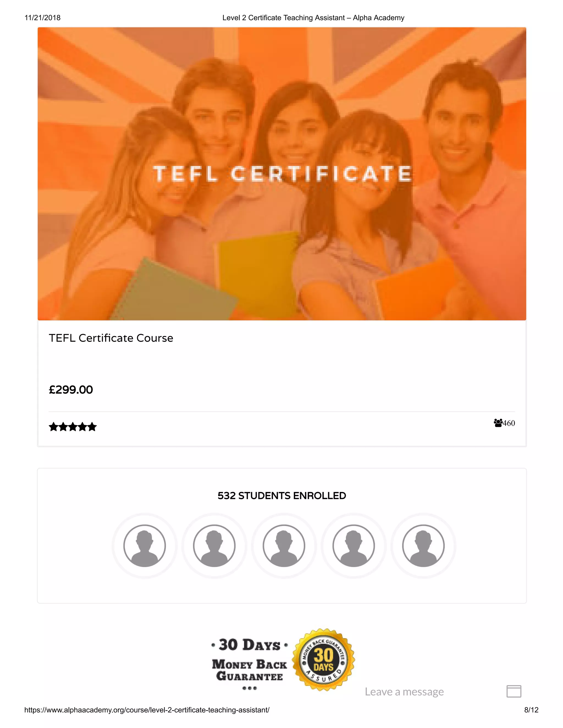563x728 pixels.
Task: Expand the chat window using its icon
Action: pos(514,691)
